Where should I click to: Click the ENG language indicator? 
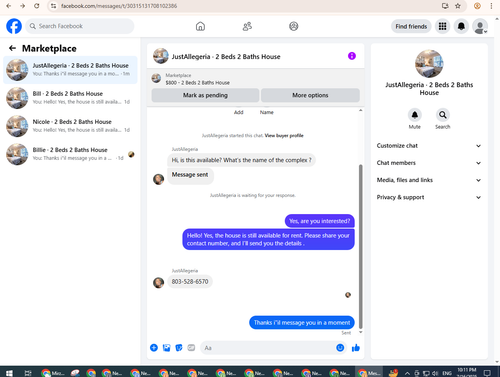447,373
